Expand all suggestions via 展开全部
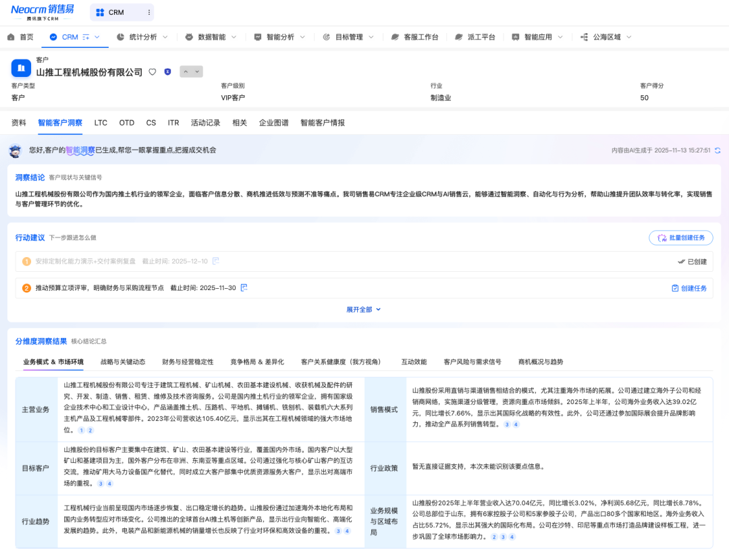The height and width of the screenshot is (560, 729). [363, 310]
